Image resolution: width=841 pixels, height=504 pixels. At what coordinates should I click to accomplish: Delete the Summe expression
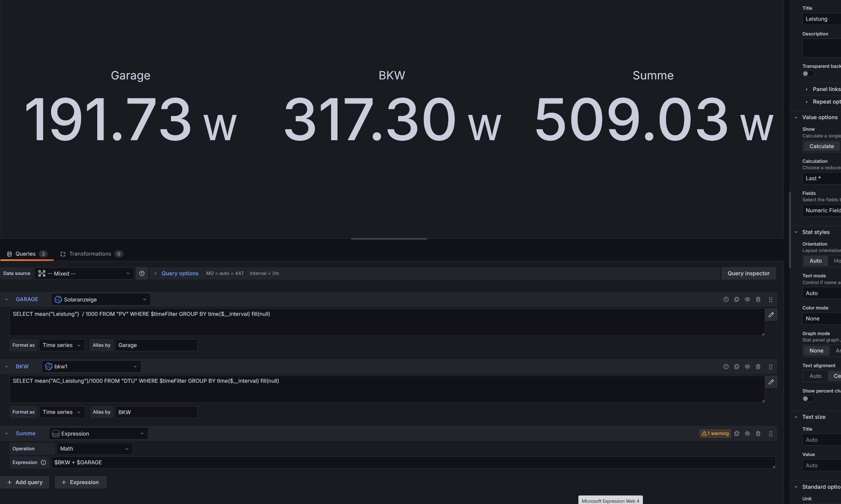coord(758,433)
